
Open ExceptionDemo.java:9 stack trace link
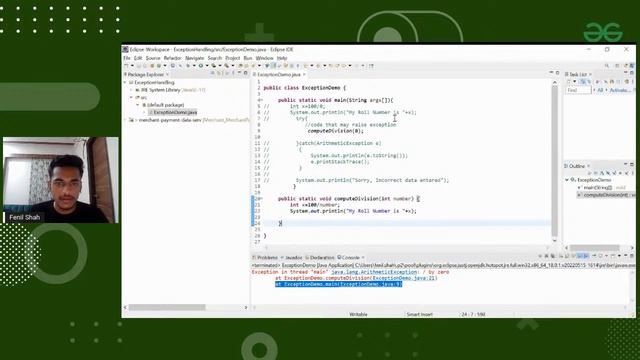click(370, 284)
